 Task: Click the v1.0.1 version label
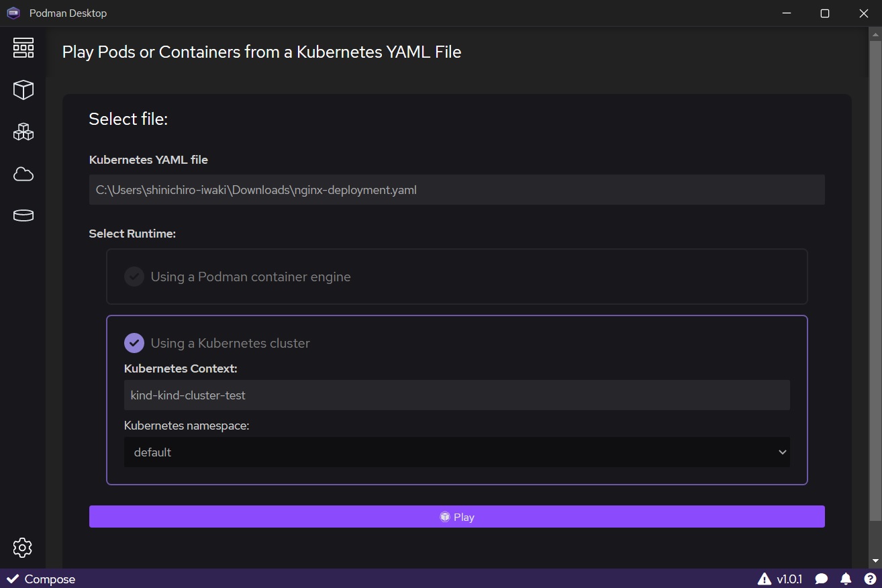click(789, 579)
